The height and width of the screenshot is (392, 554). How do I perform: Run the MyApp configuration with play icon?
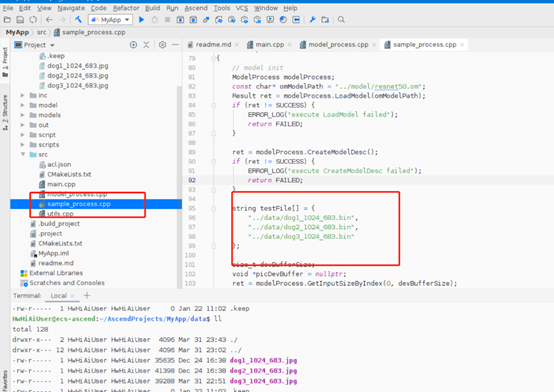click(141, 20)
